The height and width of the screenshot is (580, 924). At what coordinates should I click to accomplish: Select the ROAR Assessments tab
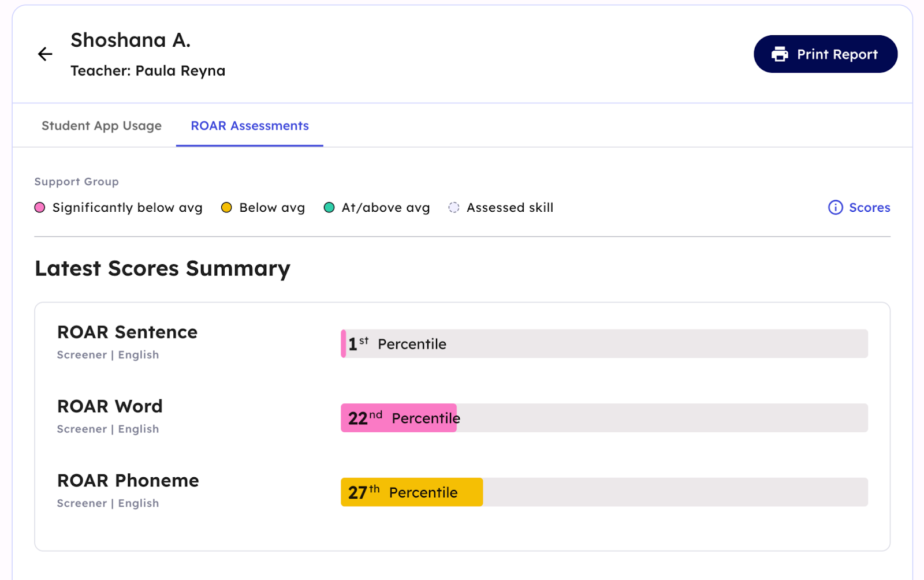point(249,126)
